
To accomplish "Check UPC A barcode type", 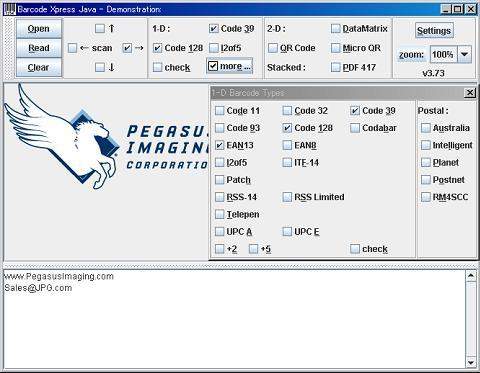I will (x=219, y=232).
